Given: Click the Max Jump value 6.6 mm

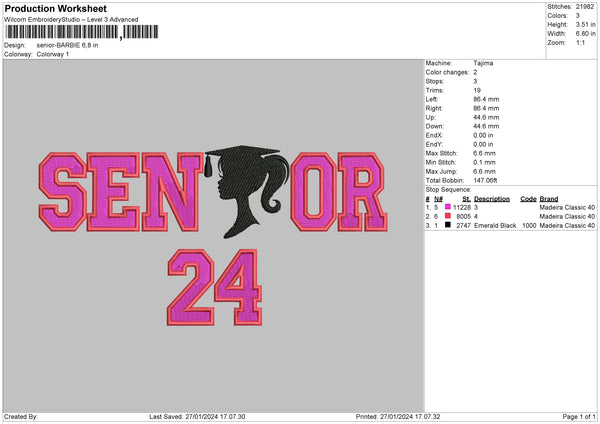Looking at the screenshot, I should 484,171.
